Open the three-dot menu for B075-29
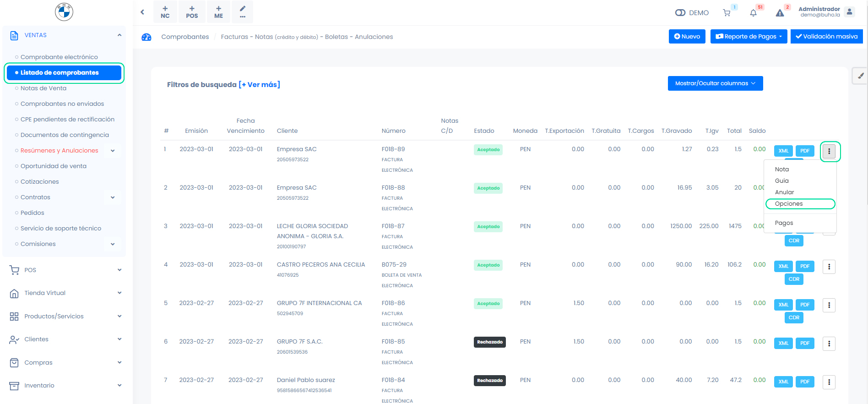Screen dimensions: 868x404 829,267
